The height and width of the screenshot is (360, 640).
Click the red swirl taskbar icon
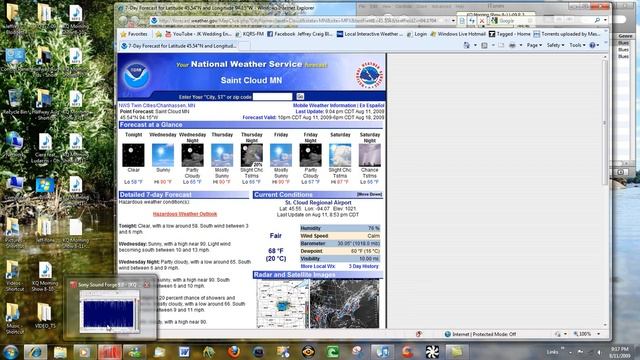(407, 352)
